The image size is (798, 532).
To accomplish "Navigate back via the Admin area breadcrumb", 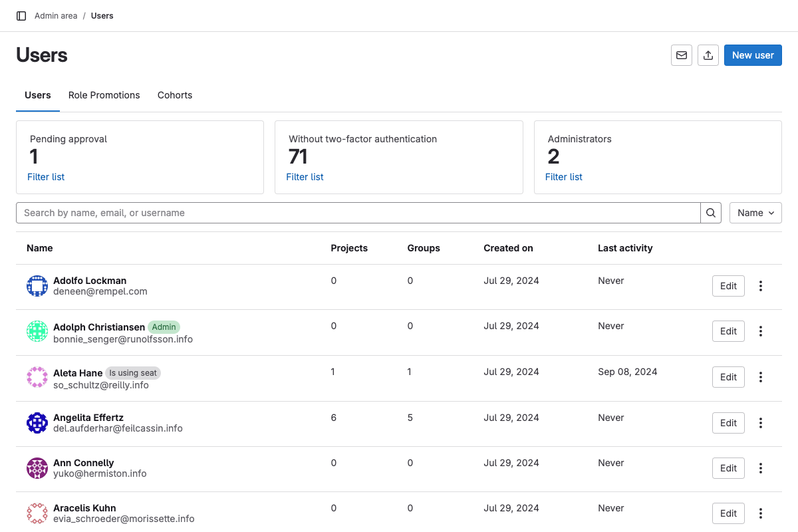I will pos(56,15).
